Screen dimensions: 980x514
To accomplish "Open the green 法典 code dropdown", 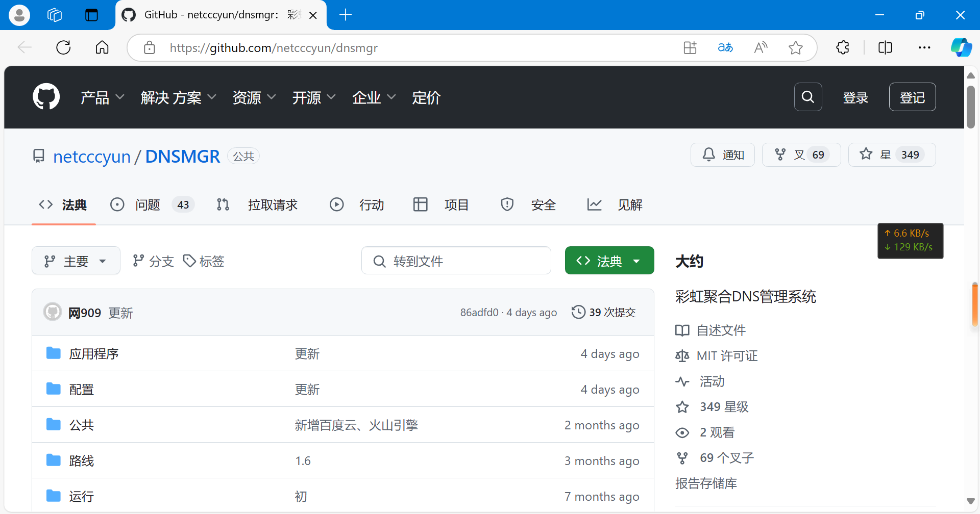I will click(609, 261).
